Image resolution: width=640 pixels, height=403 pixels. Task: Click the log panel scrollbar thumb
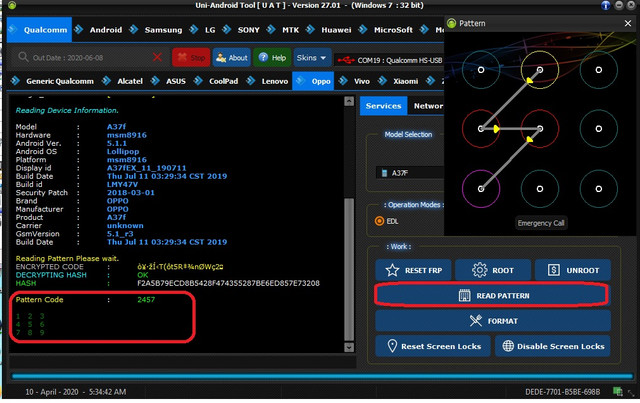click(x=349, y=269)
